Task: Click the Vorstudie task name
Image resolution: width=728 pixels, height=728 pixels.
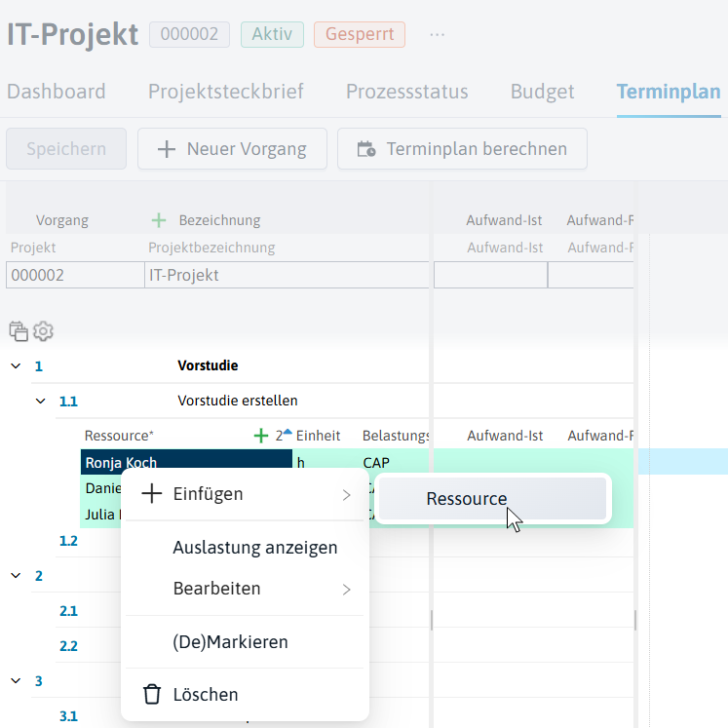Action: [x=208, y=365]
